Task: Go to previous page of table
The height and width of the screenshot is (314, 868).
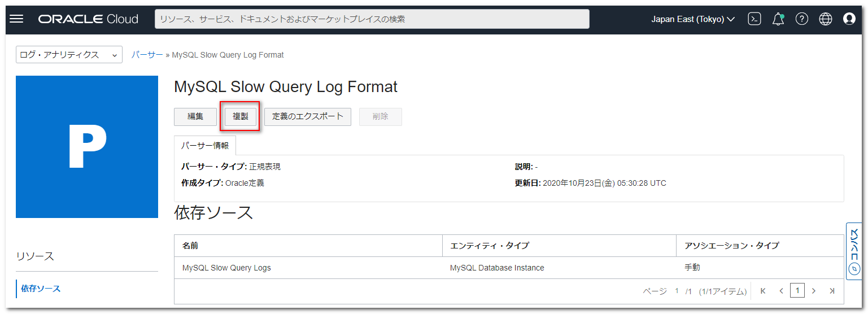Action: click(x=781, y=291)
